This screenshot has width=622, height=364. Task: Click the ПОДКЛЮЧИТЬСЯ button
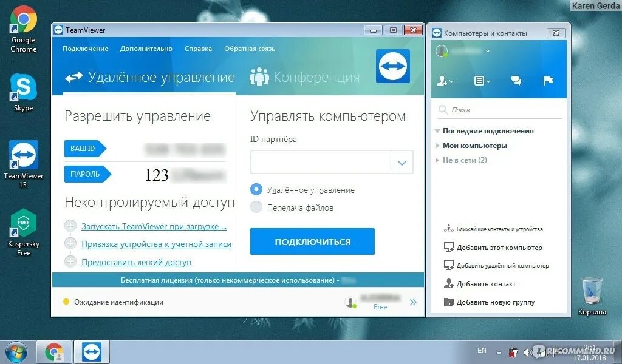(x=313, y=241)
